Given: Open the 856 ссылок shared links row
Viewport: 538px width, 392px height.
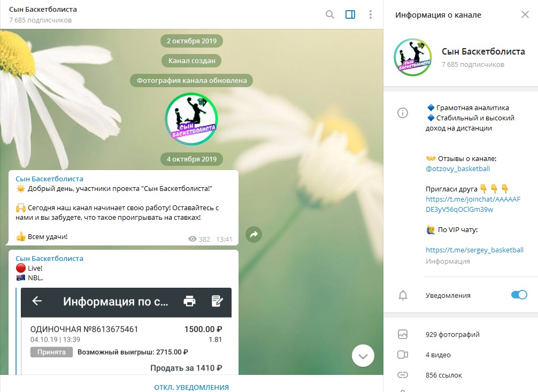Looking at the screenshot, I should point(460,375).
